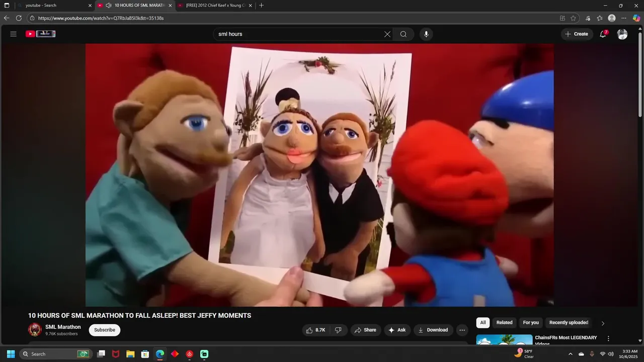Open the tab's audio playing speaker icon
The width and height of the screenshot is (644, 362).
[x=108, y=6]
